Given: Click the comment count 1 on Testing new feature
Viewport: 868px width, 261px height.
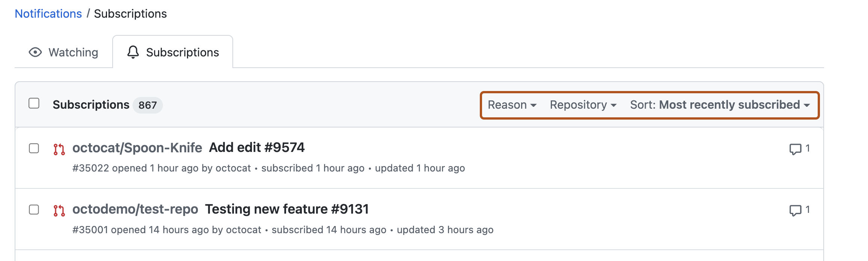Looking at the screenshot, I should click(x=807, y=209).
